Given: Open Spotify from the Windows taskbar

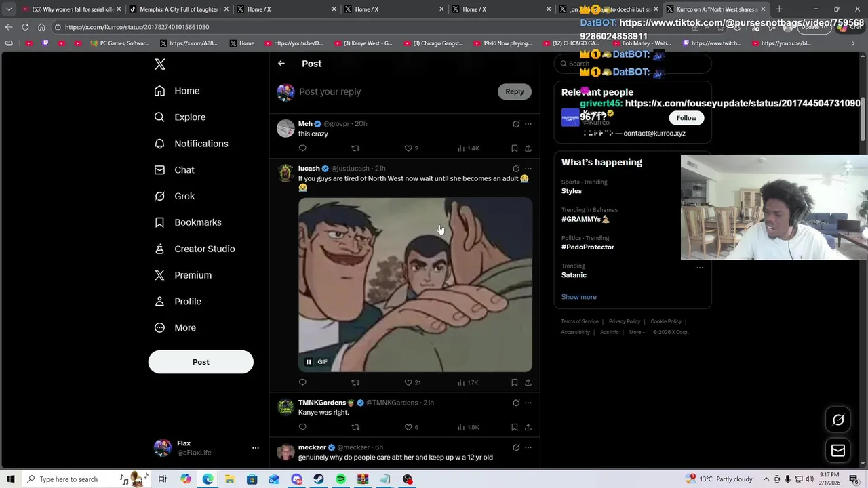Looking at the screenshot, I should coord(340,479).
